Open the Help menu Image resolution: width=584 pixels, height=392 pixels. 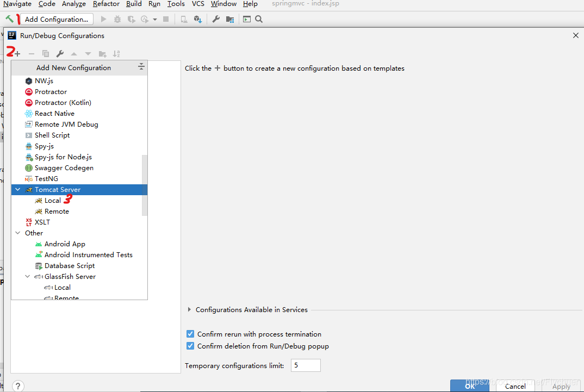pyautogui.click(x=250, y=4)
